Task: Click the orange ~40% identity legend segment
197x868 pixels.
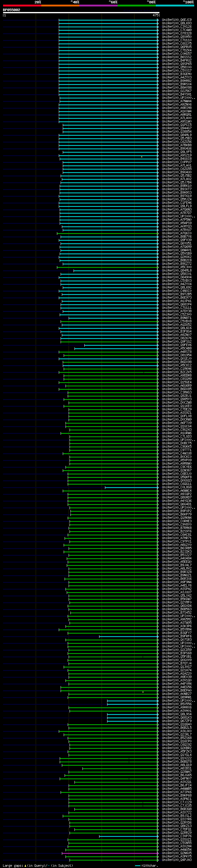Action: click(60, 6)
